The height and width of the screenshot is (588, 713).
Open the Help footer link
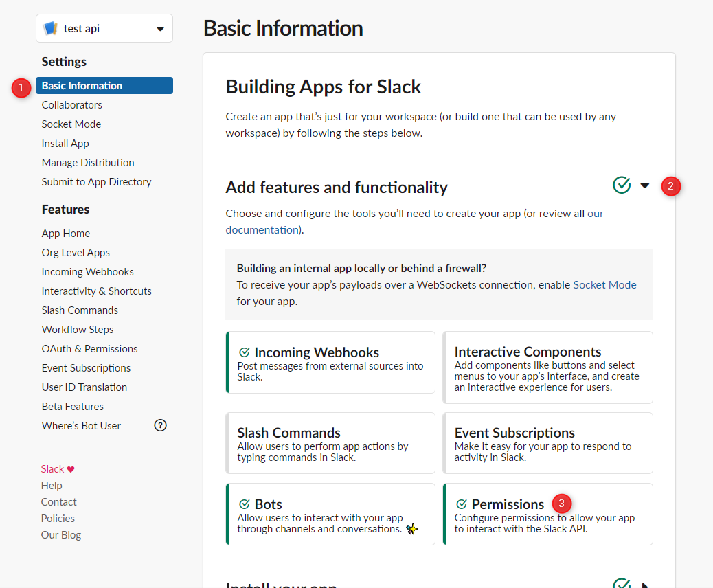(52, 486)
